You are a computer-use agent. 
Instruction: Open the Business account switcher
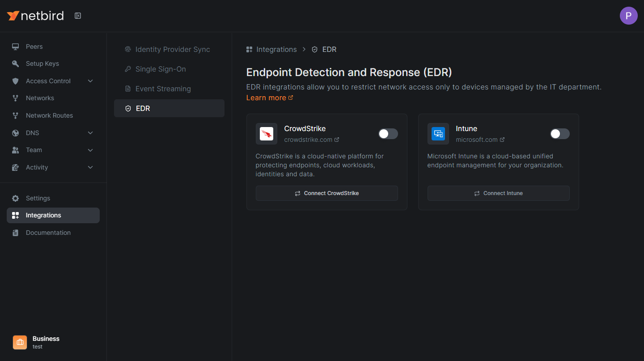click(46, 342)
